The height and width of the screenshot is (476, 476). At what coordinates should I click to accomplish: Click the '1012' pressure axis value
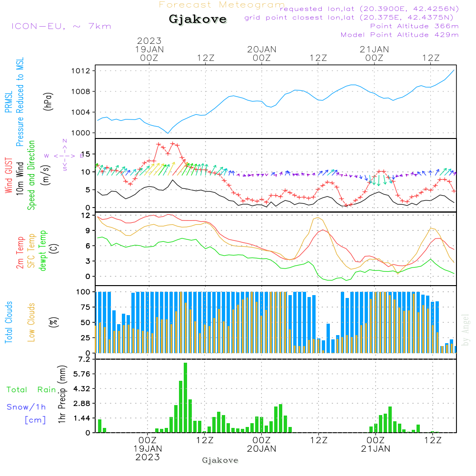pyautogui.click(x=81, y=71)
